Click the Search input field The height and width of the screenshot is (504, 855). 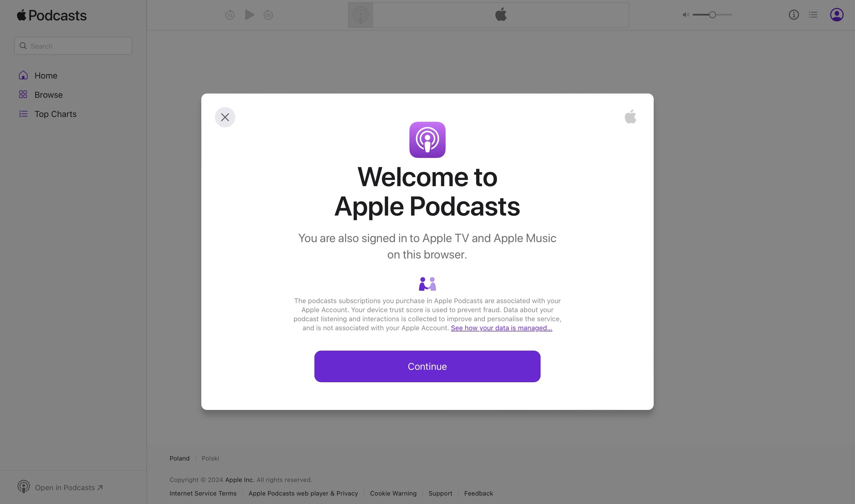(x=73, y=45)
